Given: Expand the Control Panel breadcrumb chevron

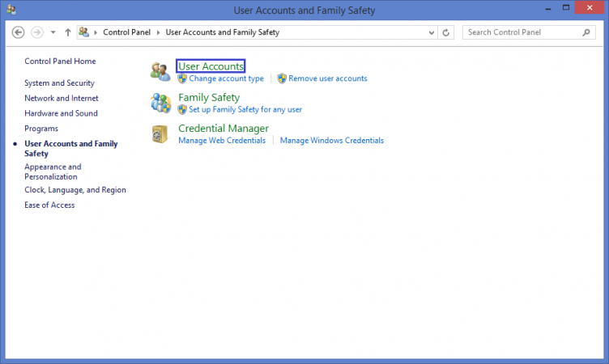Looking at the screenshot, I should [x=158, y=32].
